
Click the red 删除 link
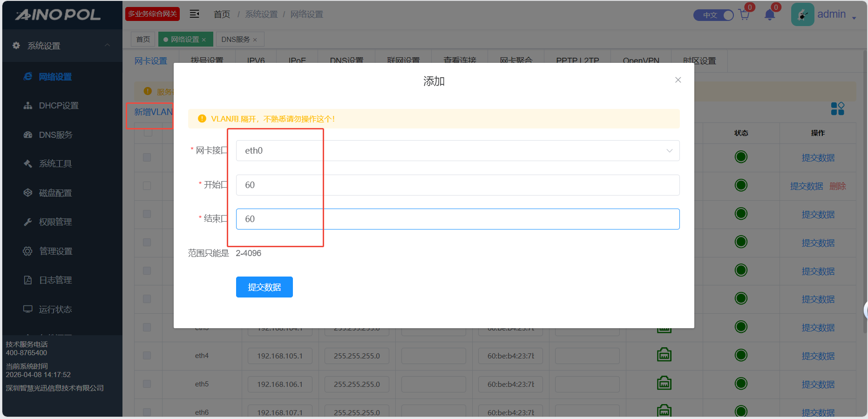coord(837,186)
